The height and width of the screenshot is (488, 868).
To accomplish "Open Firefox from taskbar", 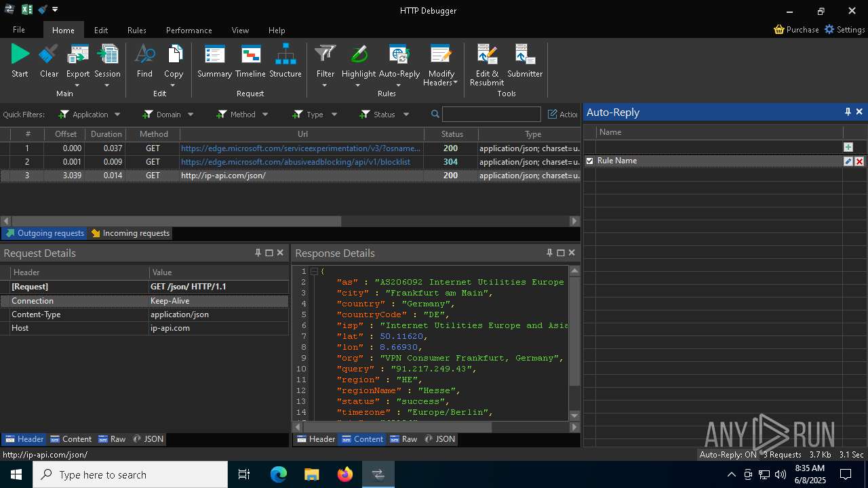I will 345,474.
